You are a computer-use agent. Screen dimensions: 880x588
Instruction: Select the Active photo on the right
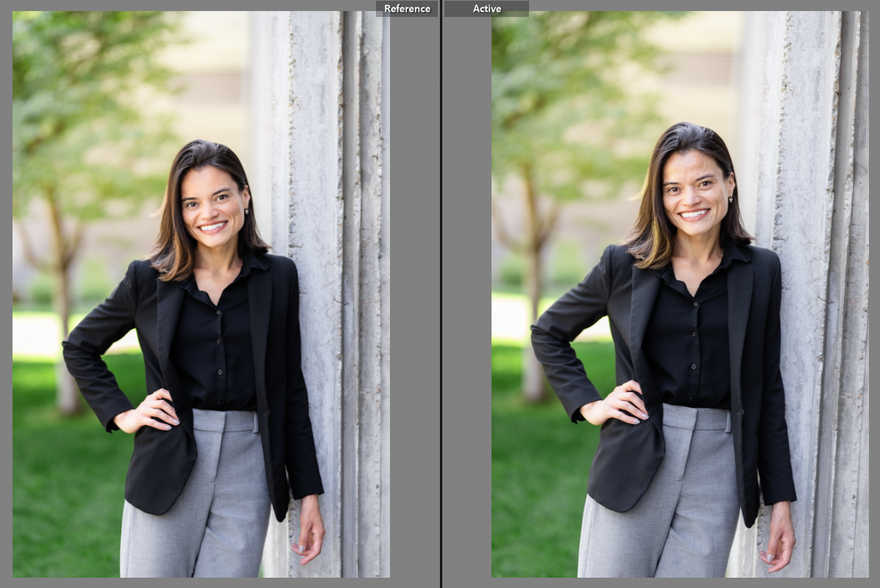(680, 294)
